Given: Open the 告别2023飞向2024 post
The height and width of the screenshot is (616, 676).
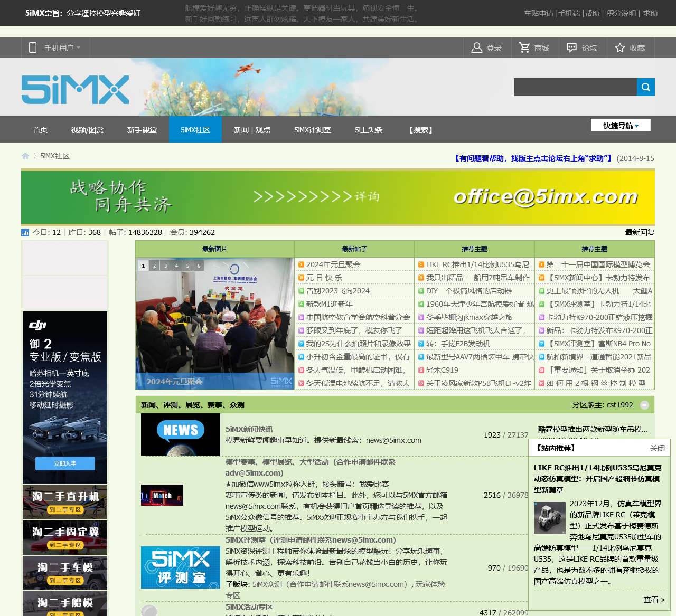Looking at the screenshot, I should pyautogui.click(x=338, y=291).
